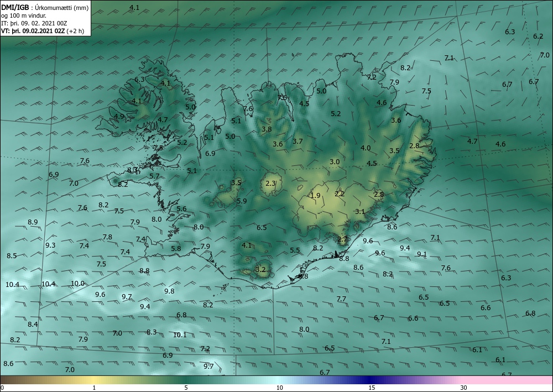Viewport: 553px width, 392px height.
Task: Click the value 3.8 on the map
Action: pyautogui.click(x=267, y=129)
